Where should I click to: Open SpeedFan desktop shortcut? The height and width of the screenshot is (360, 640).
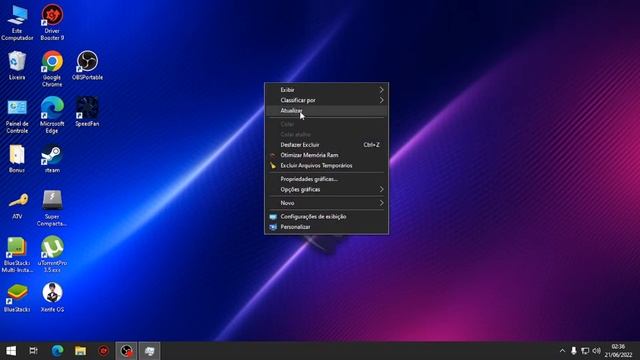(x=87, y=111)
